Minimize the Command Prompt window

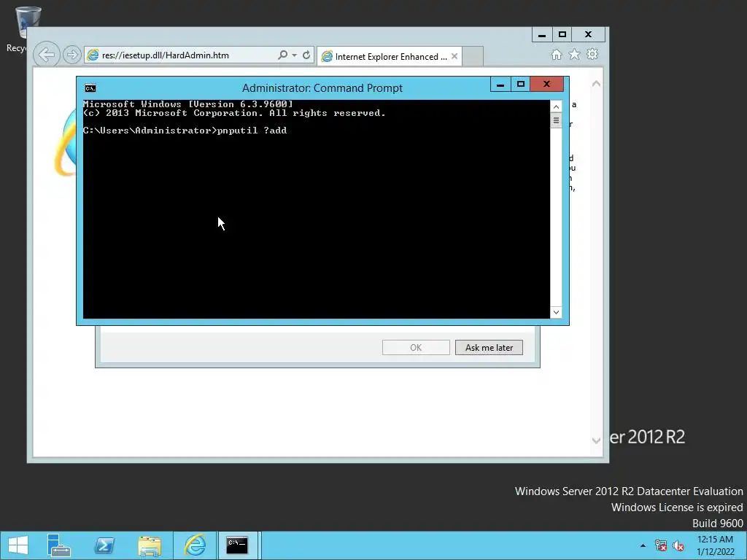(500, 85)
